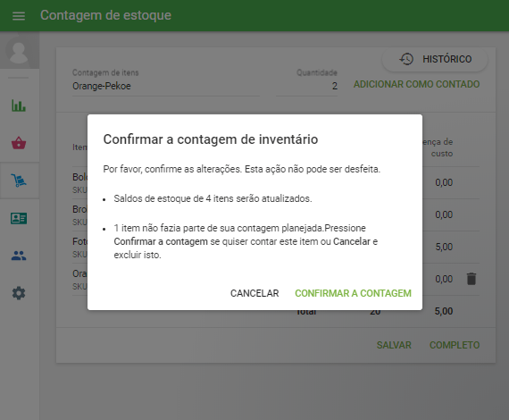Viewport: 509px width, 420px height.
Task: Click the 0,00 value in the Bol row
Action: [x=444, y=182]
